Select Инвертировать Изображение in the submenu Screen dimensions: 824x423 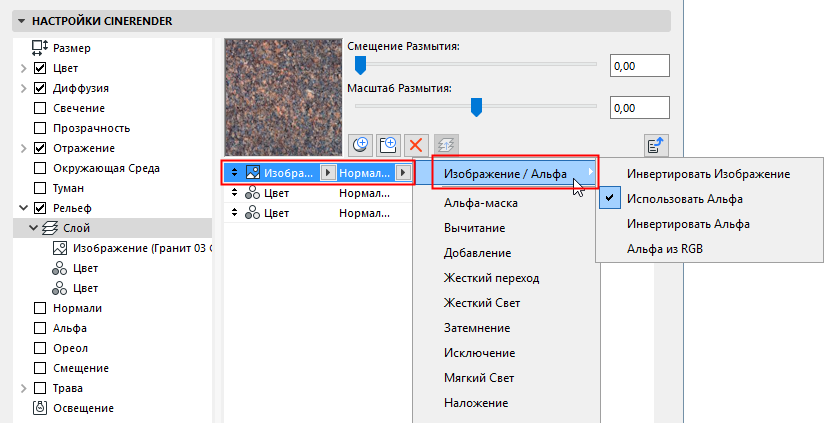pyautogui.click(x=708, y=174)
